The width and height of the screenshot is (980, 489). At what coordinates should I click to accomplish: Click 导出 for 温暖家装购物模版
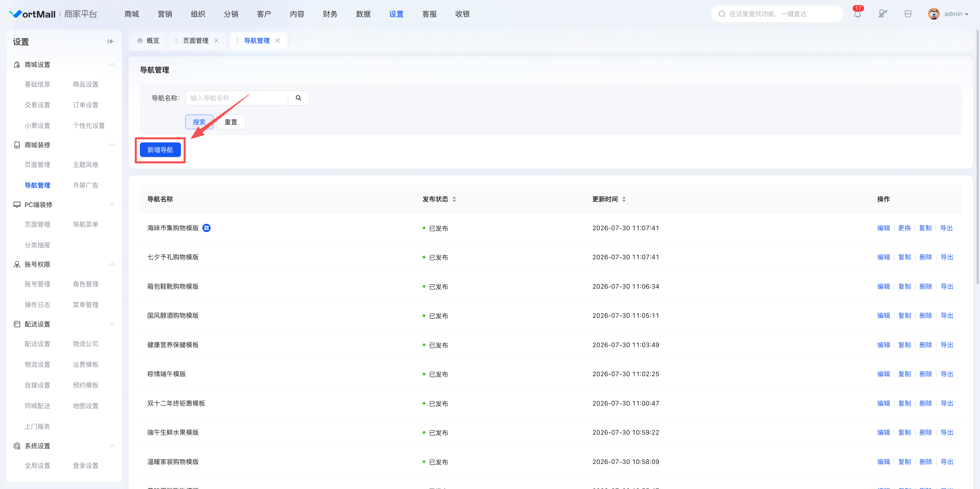(x=947, y=462)
